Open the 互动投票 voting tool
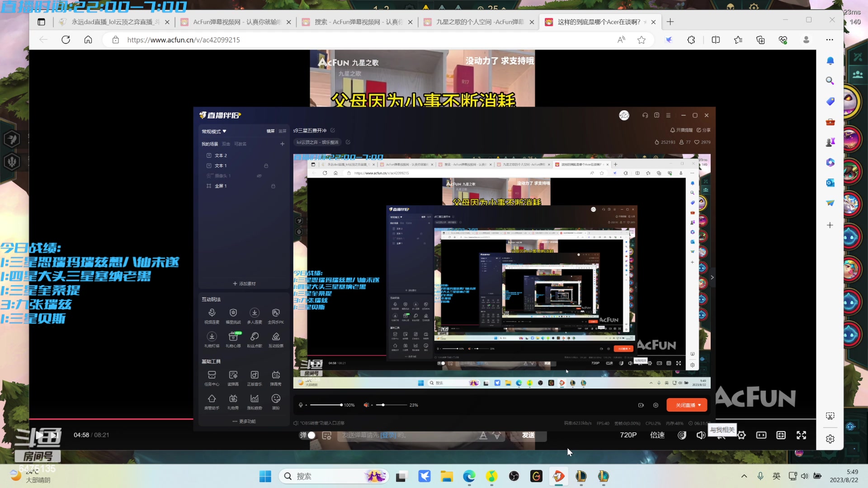 point(276,340)
